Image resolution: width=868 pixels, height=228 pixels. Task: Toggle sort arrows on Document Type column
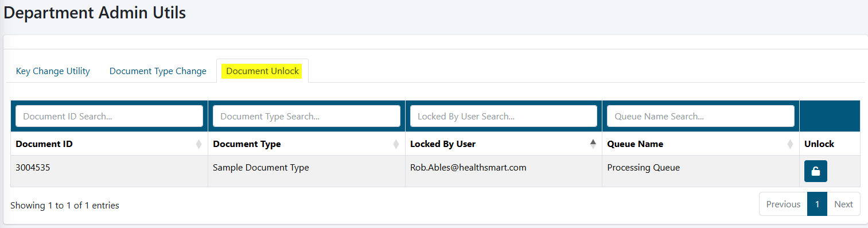coord(396,144)
